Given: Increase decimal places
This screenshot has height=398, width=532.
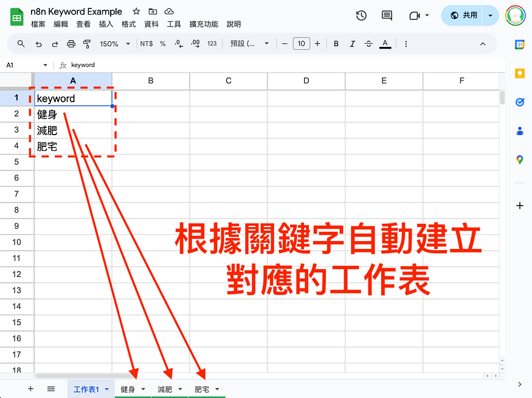Looking at the screenshot, I should [195, 44].
